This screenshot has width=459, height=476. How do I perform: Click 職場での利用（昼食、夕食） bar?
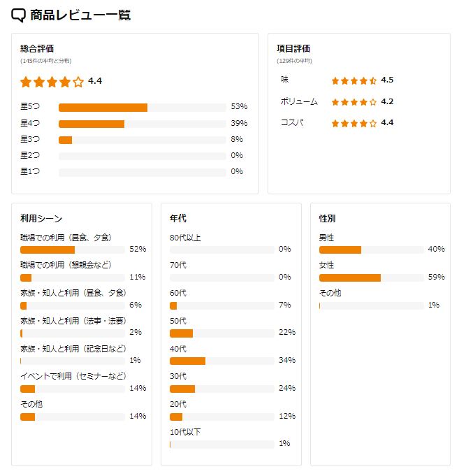[x=73, y=250]
